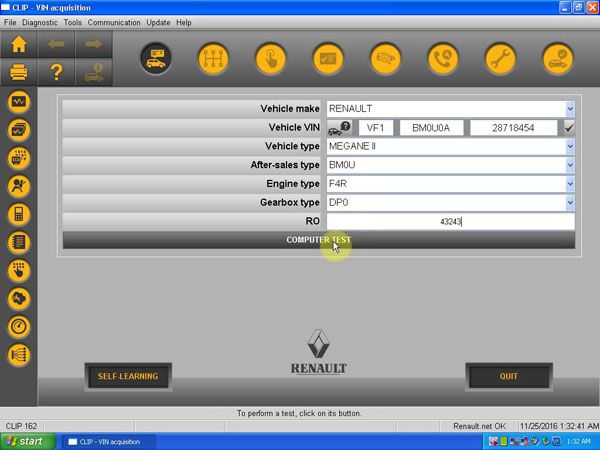Expand the Vehicle type dropdown arrow

pyautogui.click(x=570, y=147)
